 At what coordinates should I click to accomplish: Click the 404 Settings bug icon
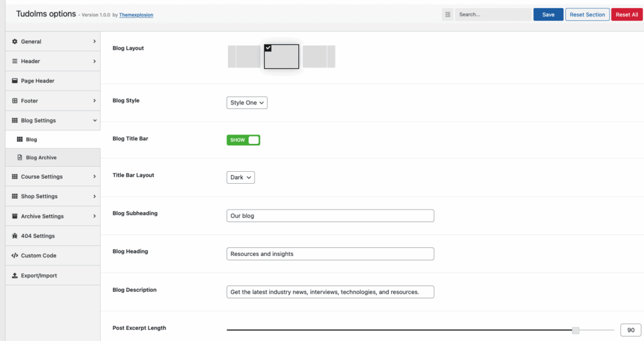click(x=15, y=236)
